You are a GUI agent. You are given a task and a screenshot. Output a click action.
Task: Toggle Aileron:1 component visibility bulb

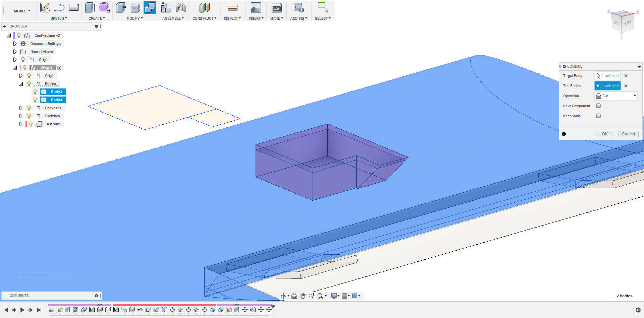[x=31, y=124]
